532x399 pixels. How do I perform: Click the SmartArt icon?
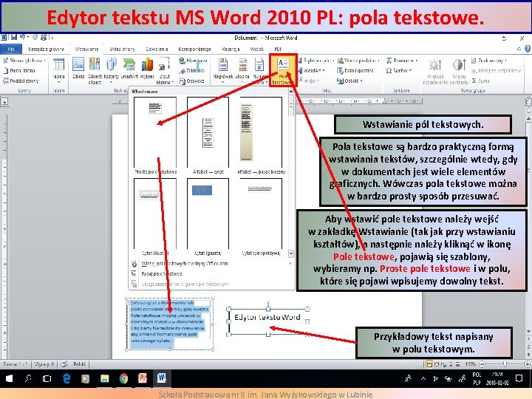[129, 68]
